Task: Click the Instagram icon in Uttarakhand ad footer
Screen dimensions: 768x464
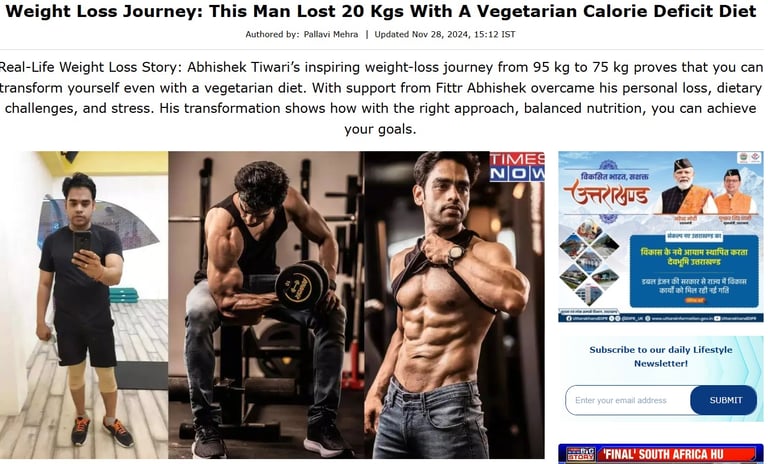Action: point(618,318)
